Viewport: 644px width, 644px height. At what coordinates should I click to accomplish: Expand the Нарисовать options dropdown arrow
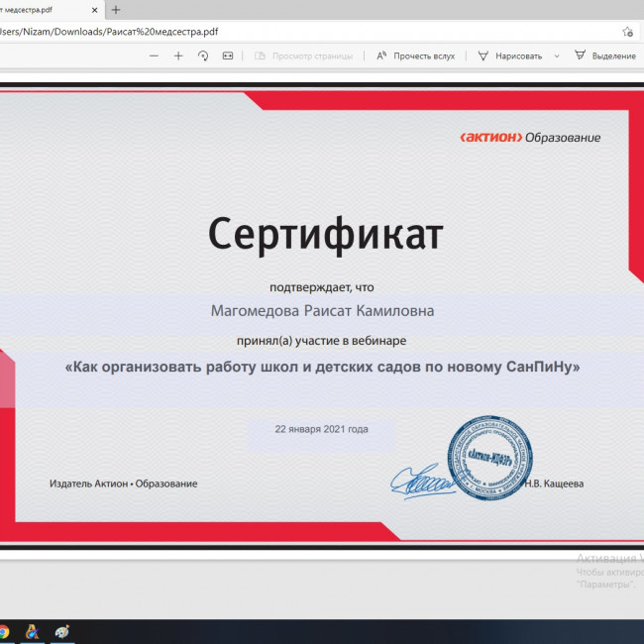pos(557,55)
